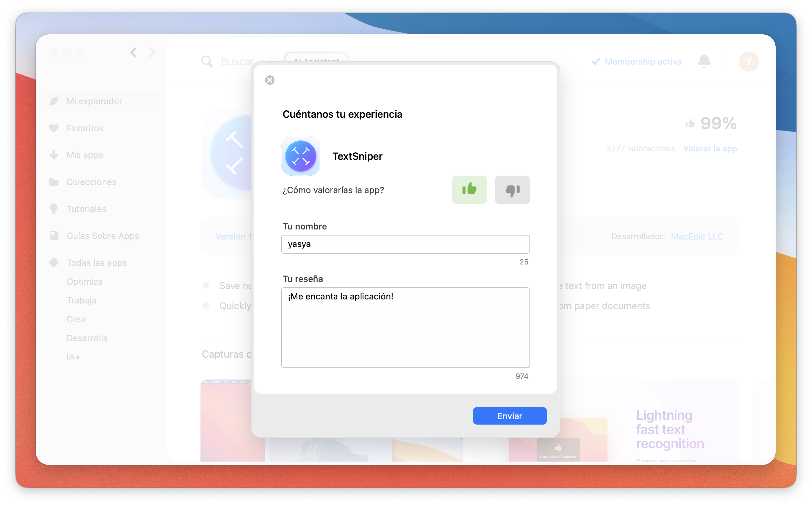Screen dimensions: 812x506
Task: Open notifications bell
Action: click(x=704, y=61)
